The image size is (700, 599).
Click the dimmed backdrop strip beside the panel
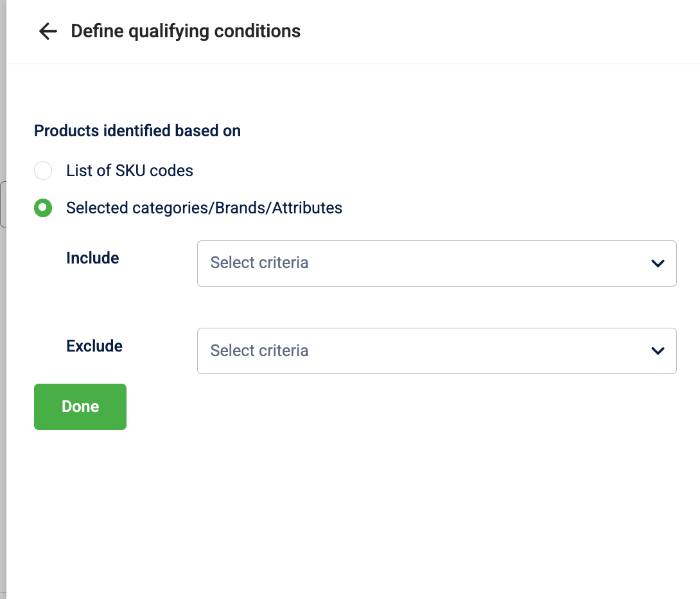pyautogui.click(x=3, y=386)
